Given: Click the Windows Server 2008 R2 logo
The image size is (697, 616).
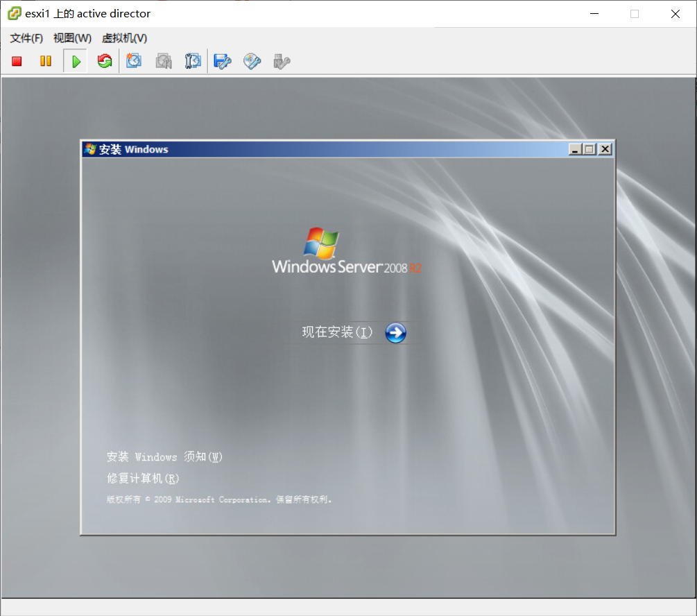Looking at the screenshot, I should coord(347,250).
